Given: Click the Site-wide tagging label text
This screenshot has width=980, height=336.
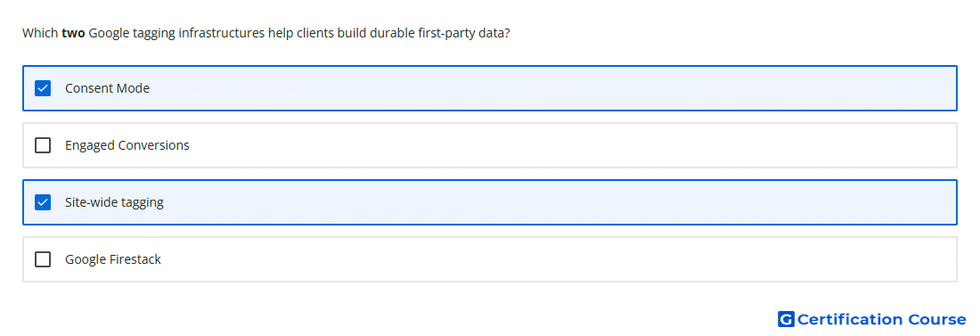Looking at the screenshot, I should click(114, 202).
